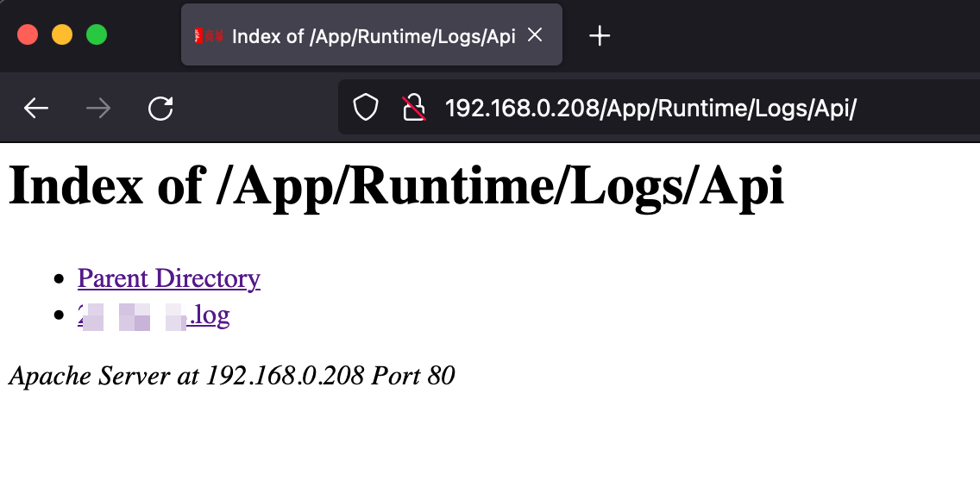Open the Parent Directory link
The height and width of the screenshot is (493, 980).
tap(168, 278)
